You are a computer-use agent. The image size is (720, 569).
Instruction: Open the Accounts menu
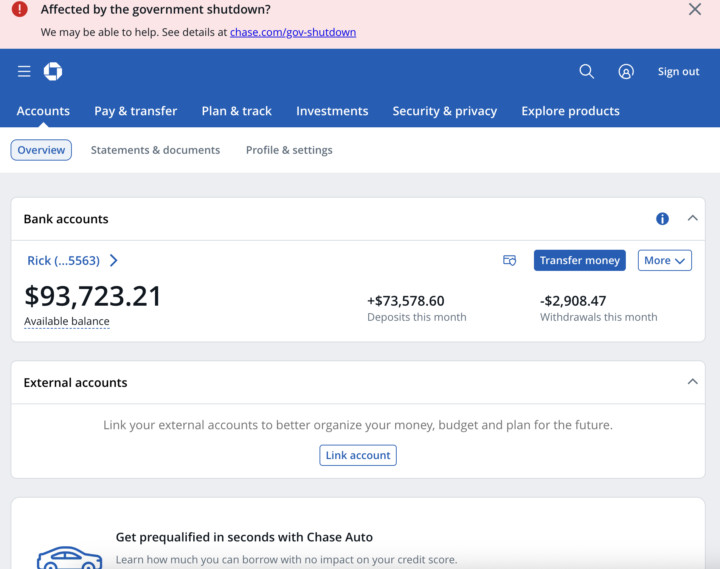click(x=43, y=111)
